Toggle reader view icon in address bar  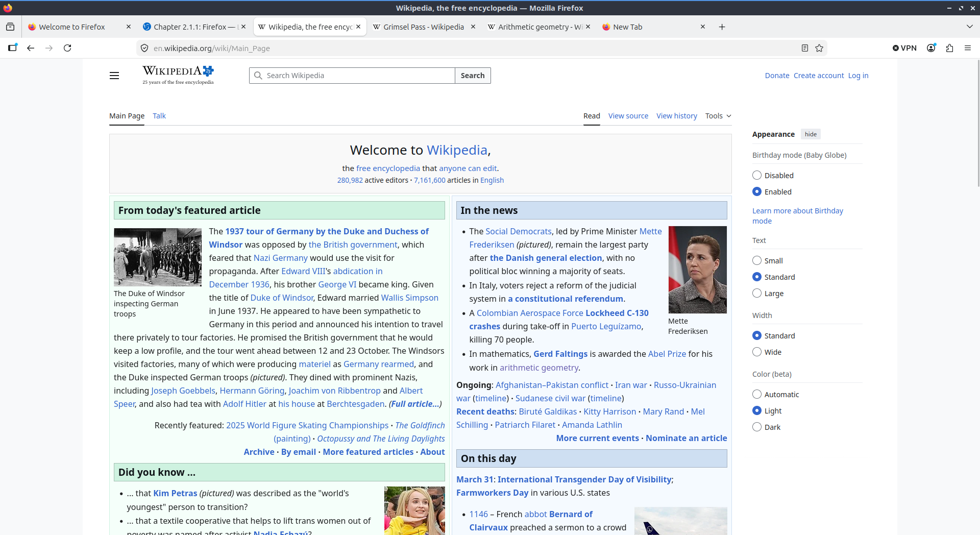click(805, 48)
